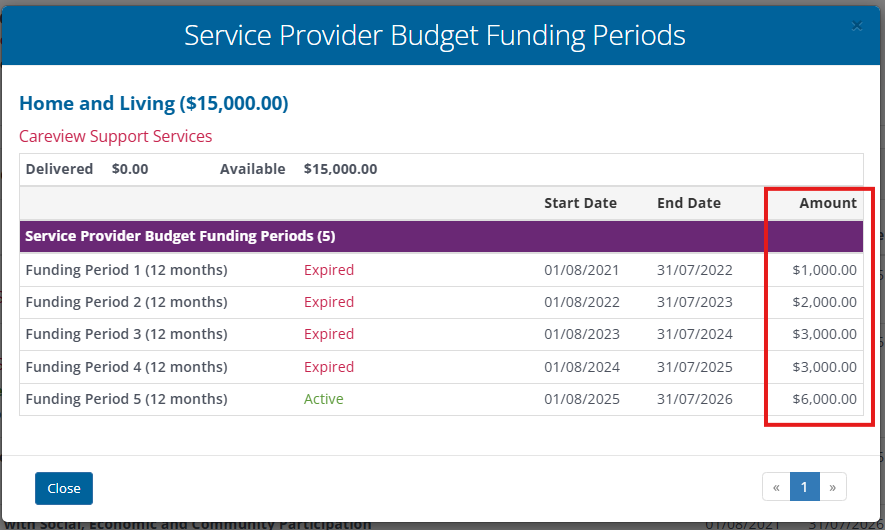The width and height of the screenshot is (885, 530).
Task: Click the Available $15,000.00 value
Action: click(x=340, y=169)
